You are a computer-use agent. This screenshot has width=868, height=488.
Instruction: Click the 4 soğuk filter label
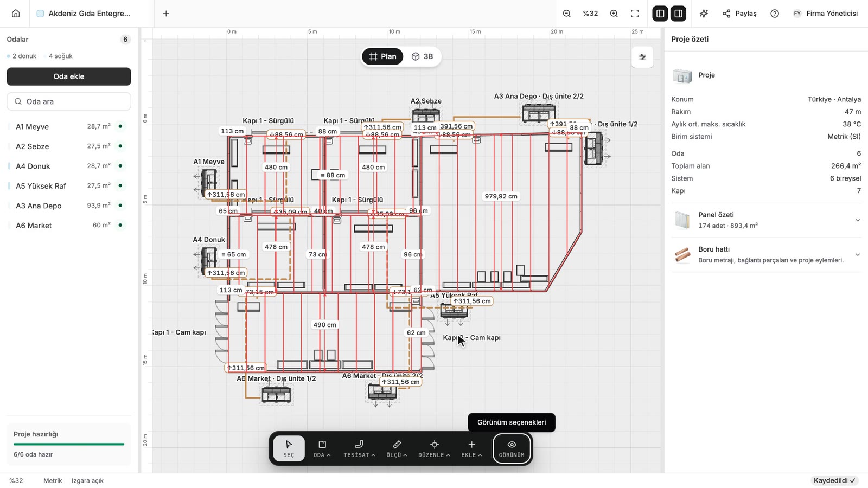click(58, 56)
